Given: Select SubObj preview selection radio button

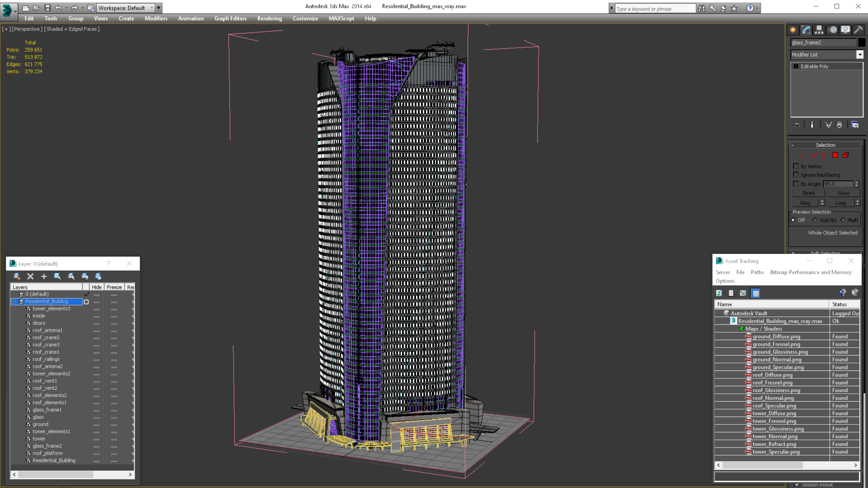Looking at the screenshot, I should [815, 220].
